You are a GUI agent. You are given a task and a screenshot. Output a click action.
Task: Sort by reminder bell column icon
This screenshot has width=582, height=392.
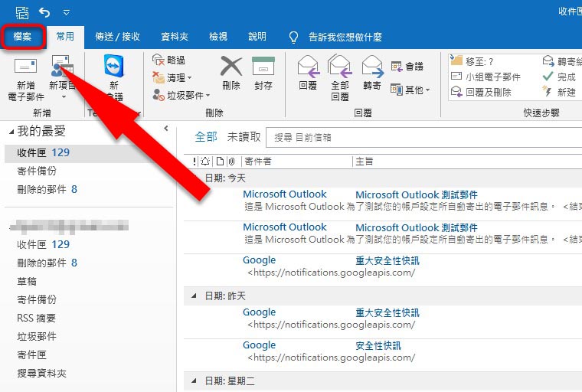click(x=205, y=161)
